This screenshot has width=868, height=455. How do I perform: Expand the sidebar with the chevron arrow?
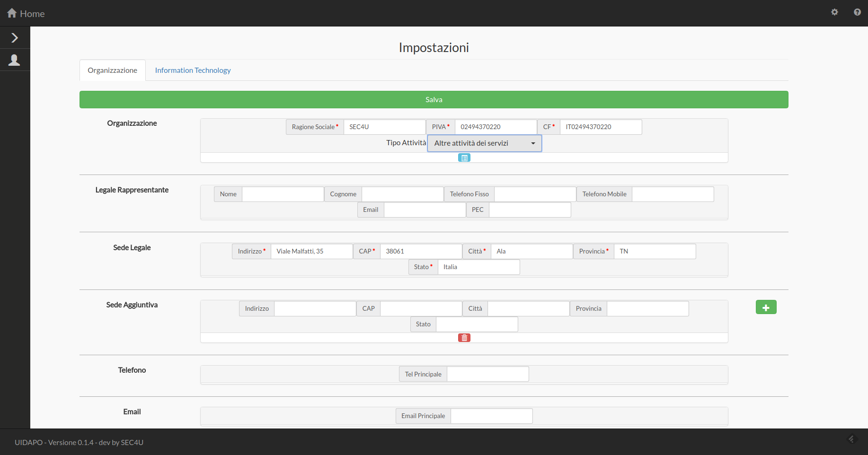(15, 38)
